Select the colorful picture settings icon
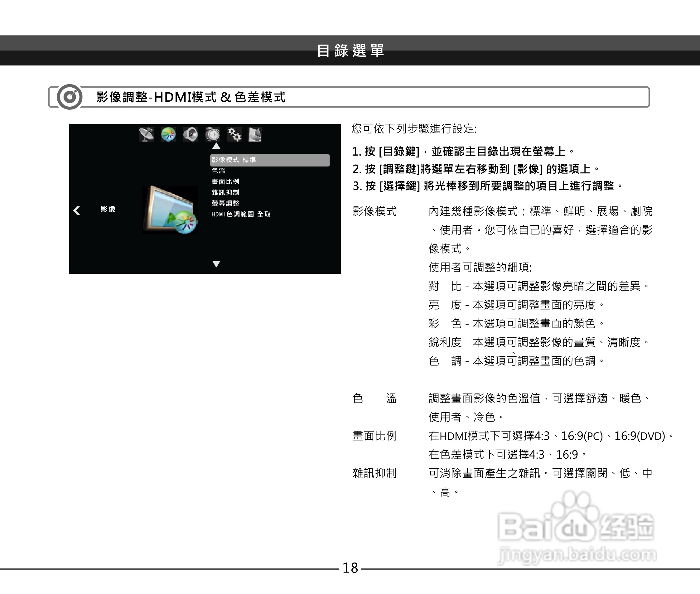This screenshot has height=594, width=700. (x=168, y=135)
